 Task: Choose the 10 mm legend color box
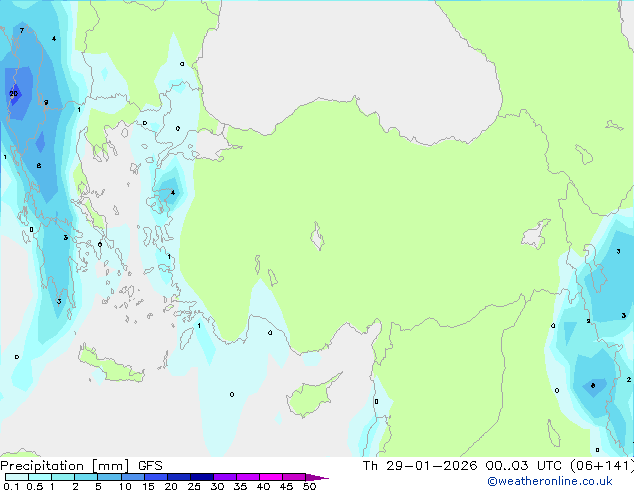(133, 477)
